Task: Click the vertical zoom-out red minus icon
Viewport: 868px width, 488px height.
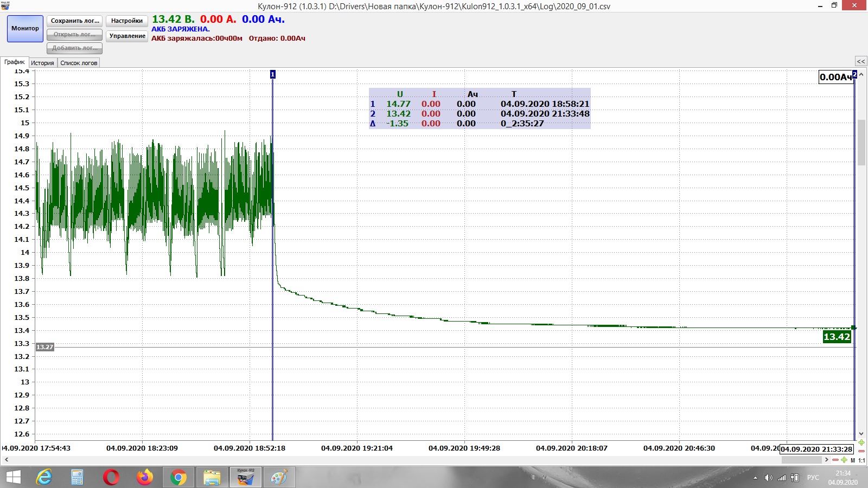Action: click(x=861, y=451)
